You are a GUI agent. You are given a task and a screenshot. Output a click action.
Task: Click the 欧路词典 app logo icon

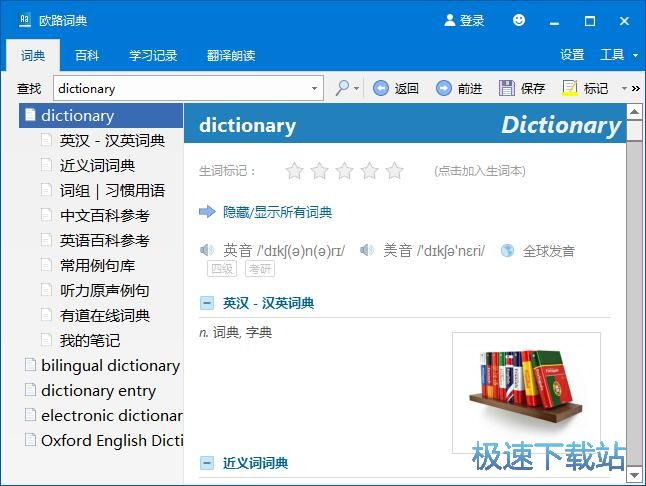25,20
